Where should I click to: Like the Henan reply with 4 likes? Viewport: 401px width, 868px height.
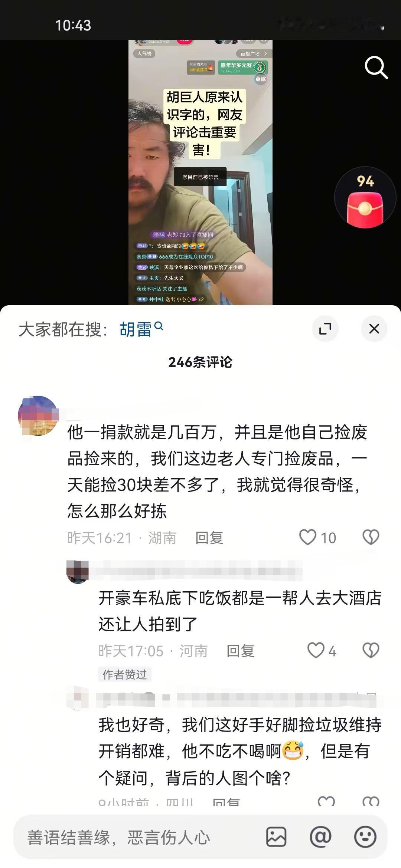(x=316, y=651)
